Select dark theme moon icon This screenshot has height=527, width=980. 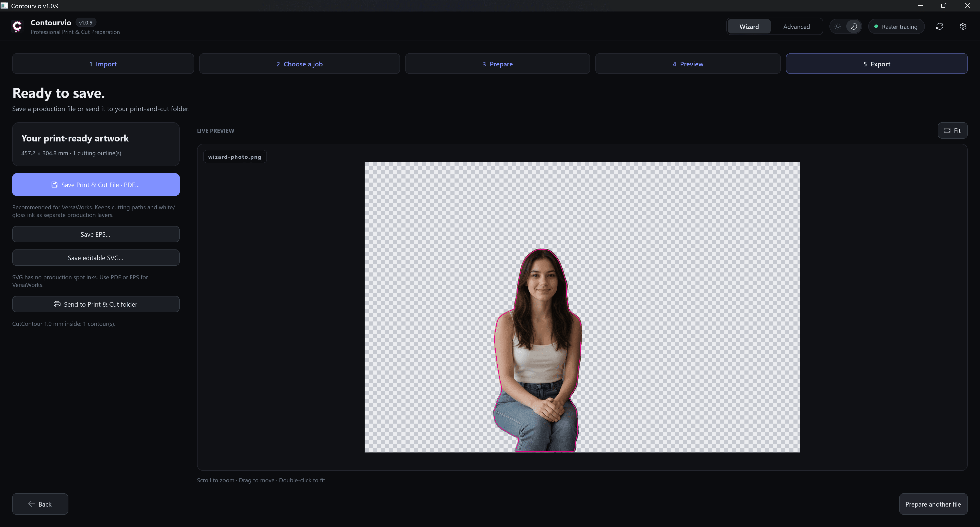(x=854, y=27)
